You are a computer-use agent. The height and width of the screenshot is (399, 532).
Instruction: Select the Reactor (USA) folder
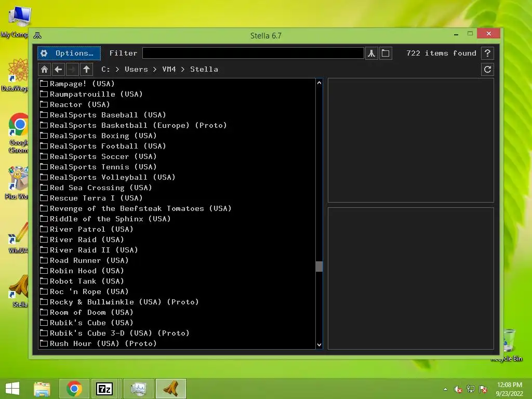pyautogui.click(x=177, y=104)
